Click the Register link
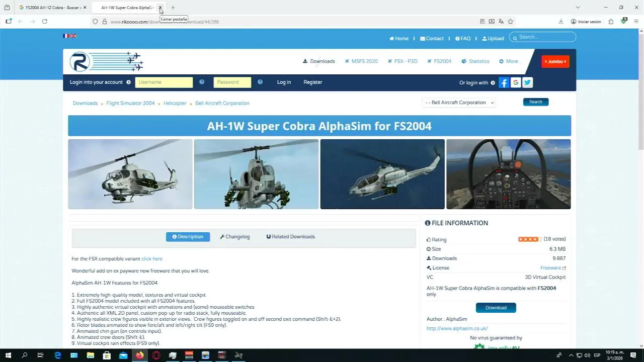The width and height of the screenshot is (644, 362). pos(313,82)
